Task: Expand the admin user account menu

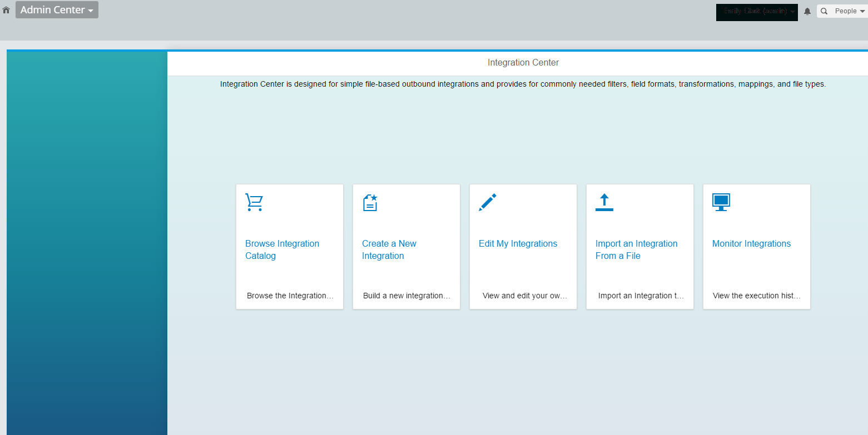Action: coord(757,12)
